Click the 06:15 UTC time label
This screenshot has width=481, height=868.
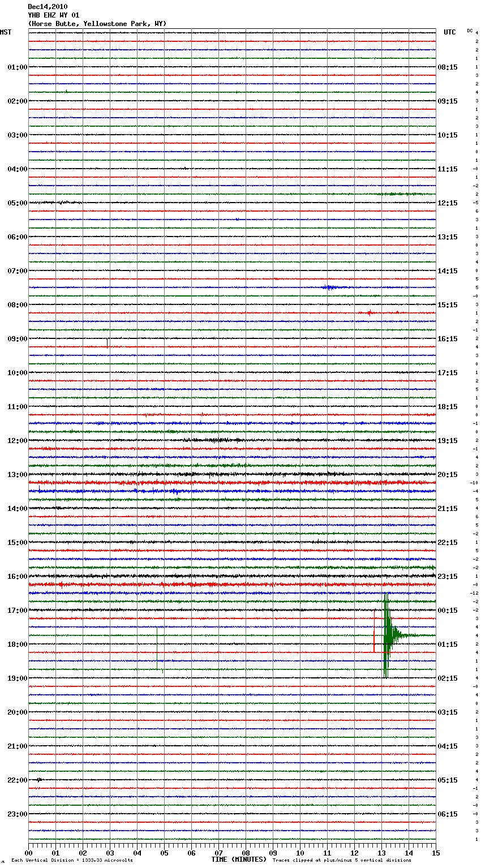point(448,814)
